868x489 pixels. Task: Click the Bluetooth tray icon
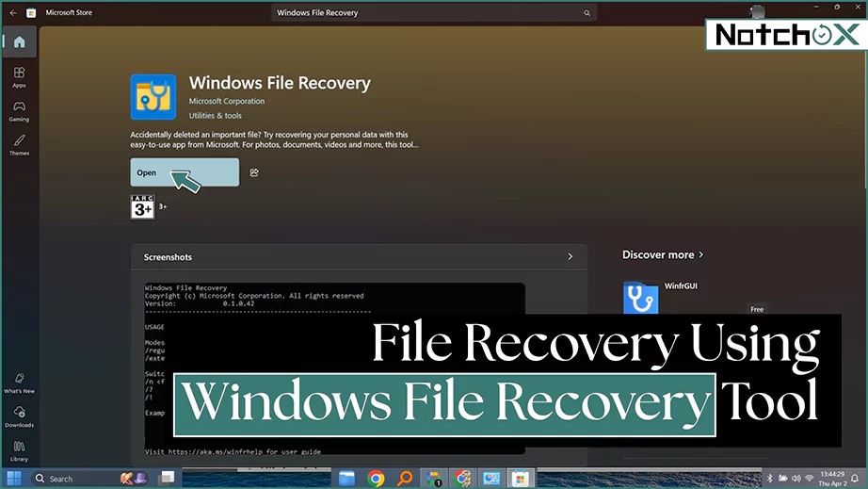[769, 478]
